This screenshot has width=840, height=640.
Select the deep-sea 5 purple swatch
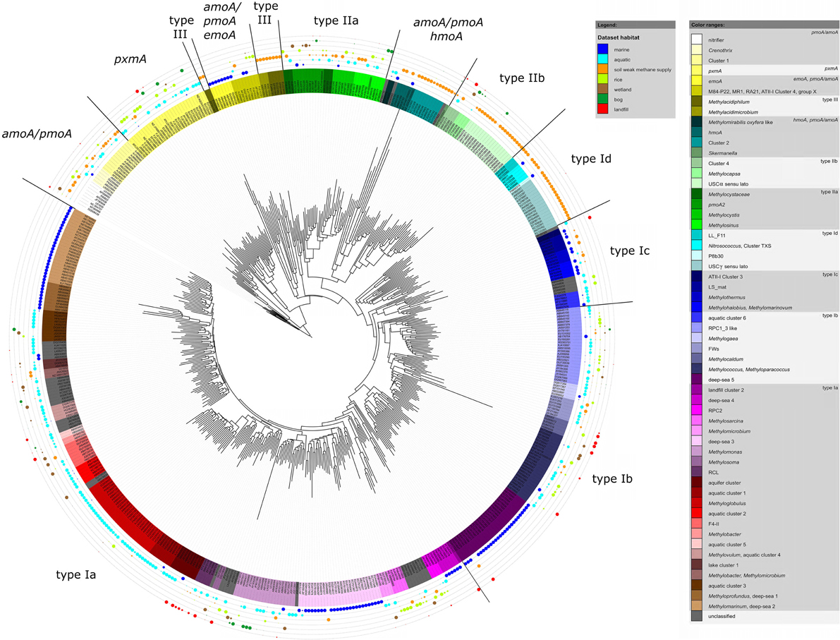click(x=696, y=380)
